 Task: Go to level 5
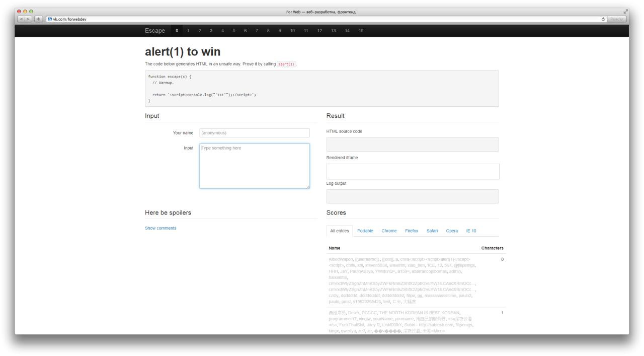click(x=234, y=31)
